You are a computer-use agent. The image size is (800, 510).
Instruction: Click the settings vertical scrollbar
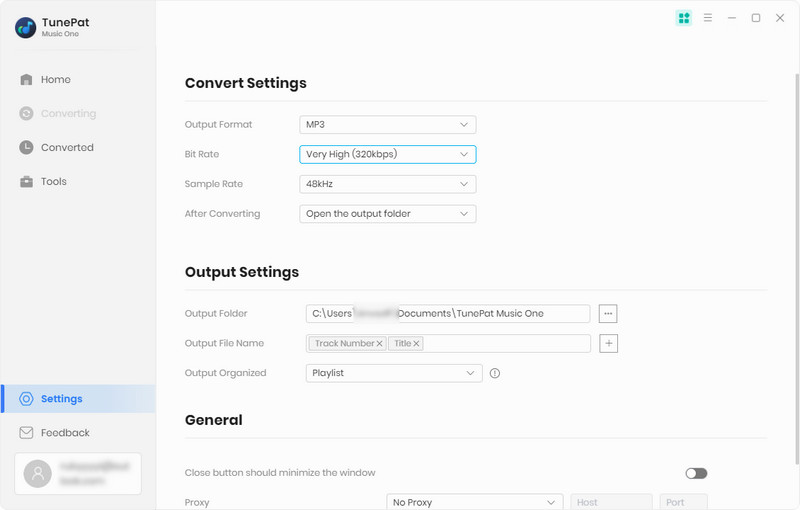click(x=797, y=269)
